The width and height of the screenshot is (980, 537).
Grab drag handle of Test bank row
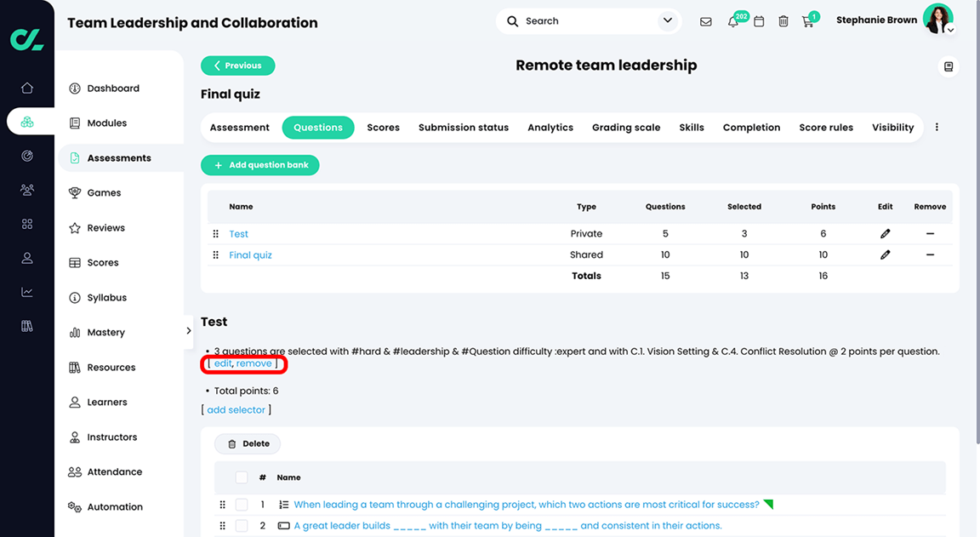tap(215, 234)
